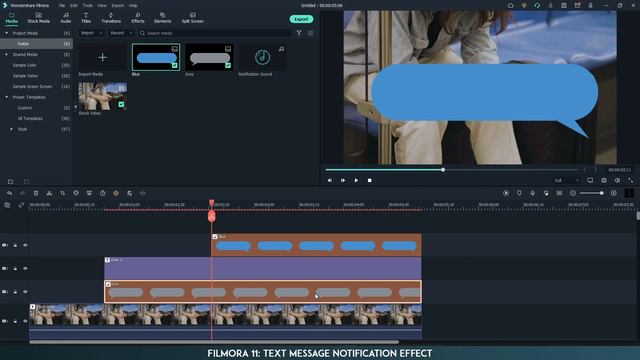Open the Split Screen tab
The width and height of the screenshot is (640, 360).
pyautogui.click(x=193, y=18)
